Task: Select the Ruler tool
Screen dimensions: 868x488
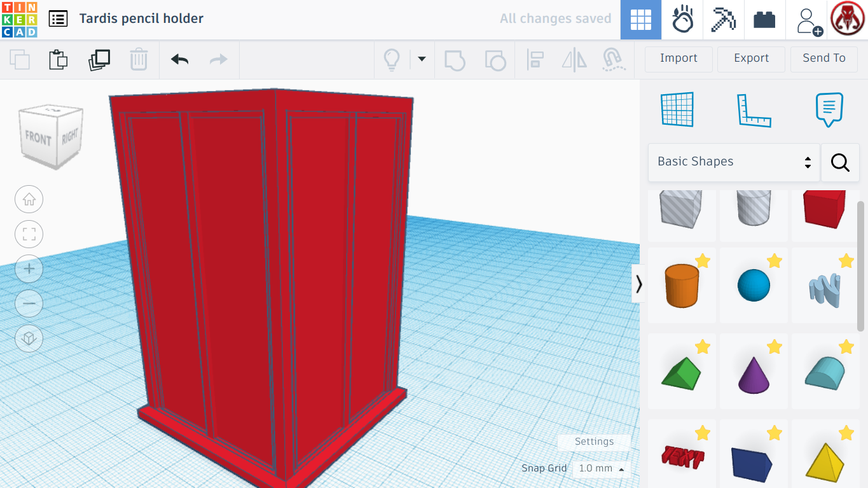Action: tap(754, 110)
